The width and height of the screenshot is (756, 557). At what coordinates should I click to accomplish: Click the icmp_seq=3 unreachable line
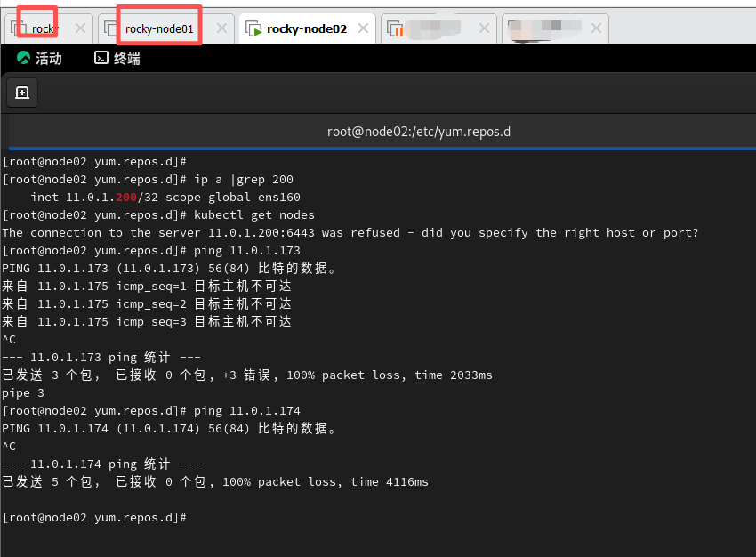point(147,322)
